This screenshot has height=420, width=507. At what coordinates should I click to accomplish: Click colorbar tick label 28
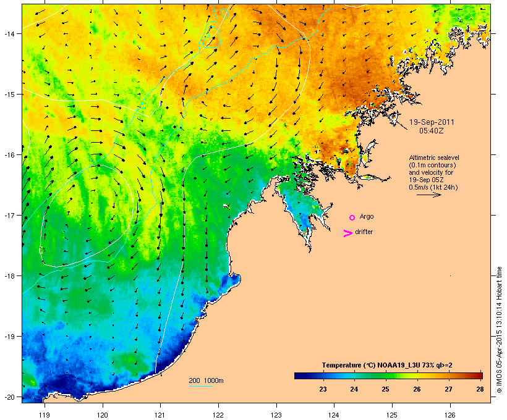tap(480, 389)
